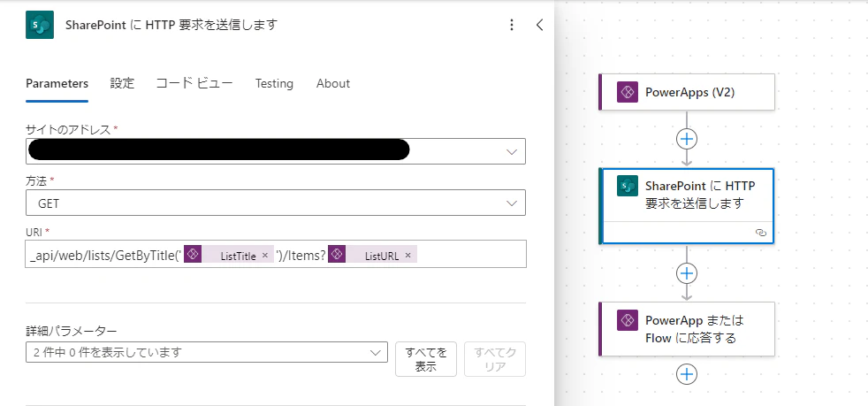868x406 pixels.
Task: Click the icon on the PowerApp response card
Action: (628, 320)
